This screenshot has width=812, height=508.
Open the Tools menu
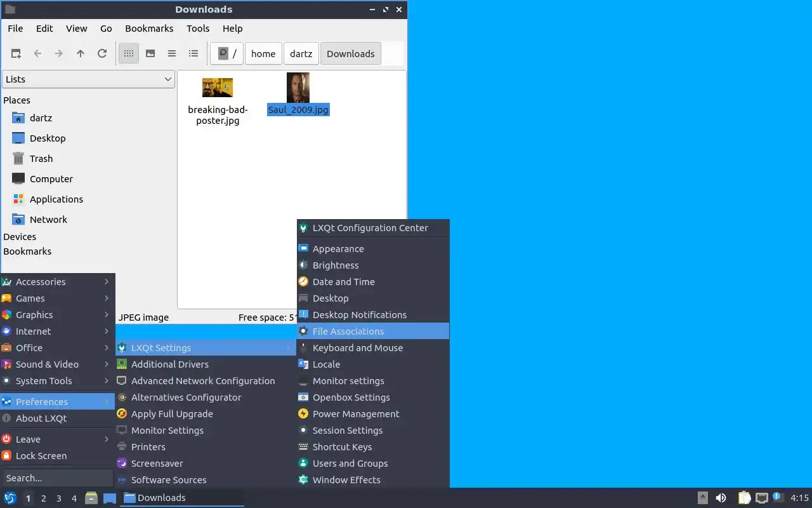[x=198, y=29]
